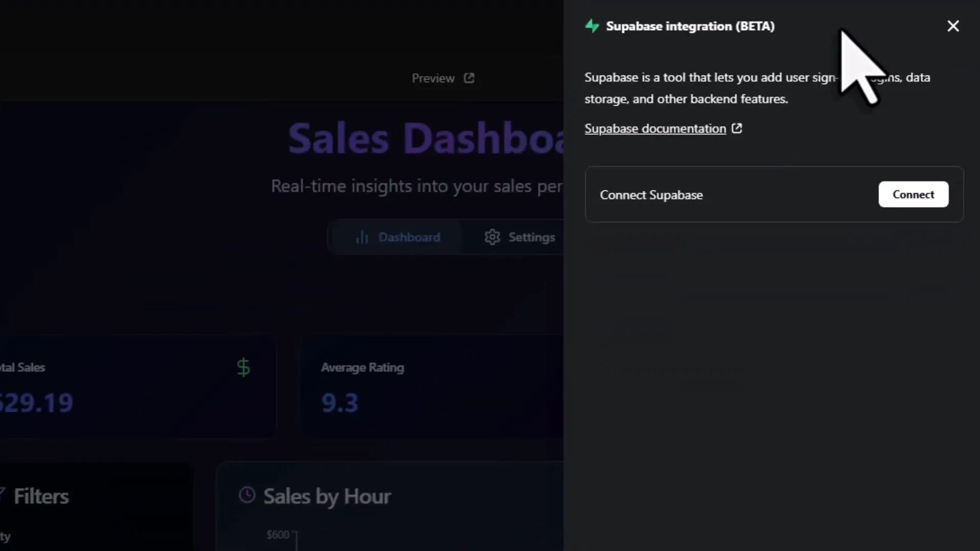Click the Supabase lightning bolt icon
Image resolution: width=980 pixels, height=551 pixels.
point(592,26)
